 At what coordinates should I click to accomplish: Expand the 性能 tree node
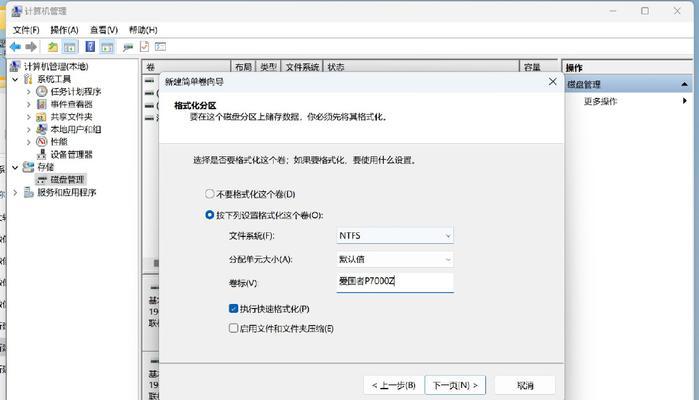[x=29, y=142]
